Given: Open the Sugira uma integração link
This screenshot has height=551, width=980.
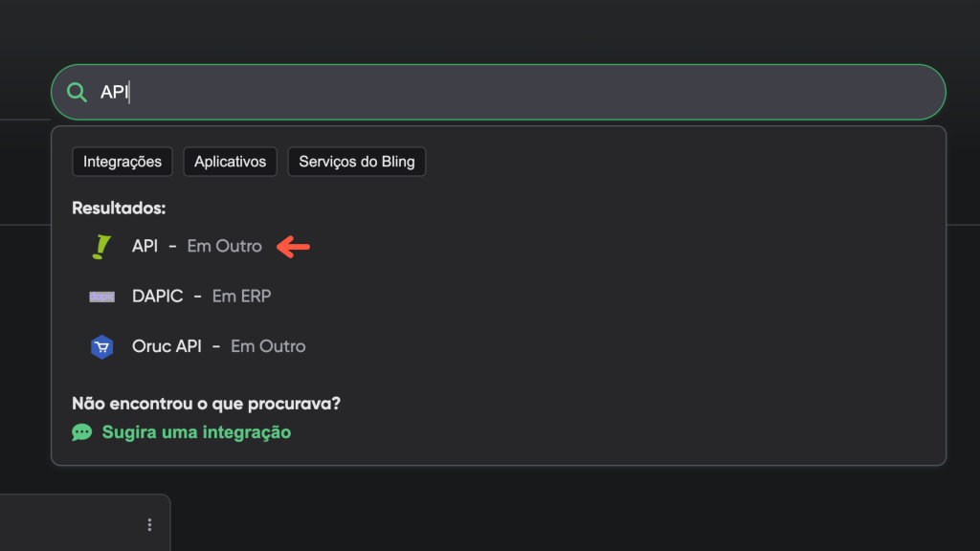Looking at the screenshot, I should pos(196,432).
